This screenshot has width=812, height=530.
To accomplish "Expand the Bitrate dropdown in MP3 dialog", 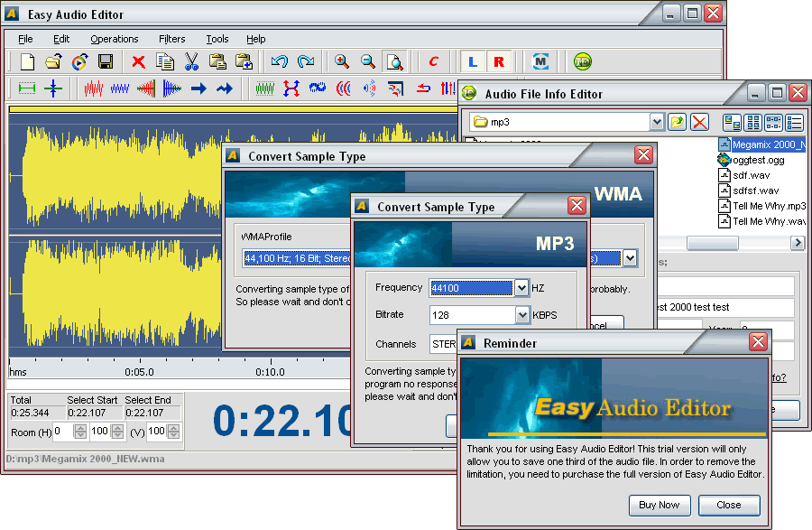I will pos(522,314).
